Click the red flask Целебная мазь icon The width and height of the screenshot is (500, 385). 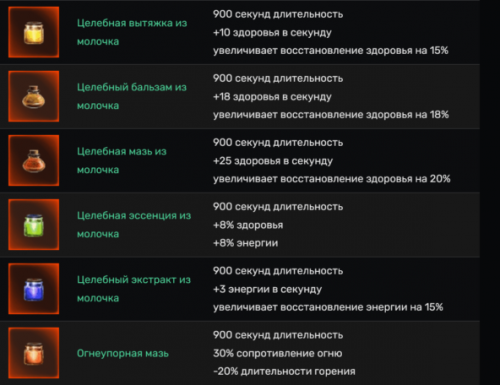click(x=34, y=160)
